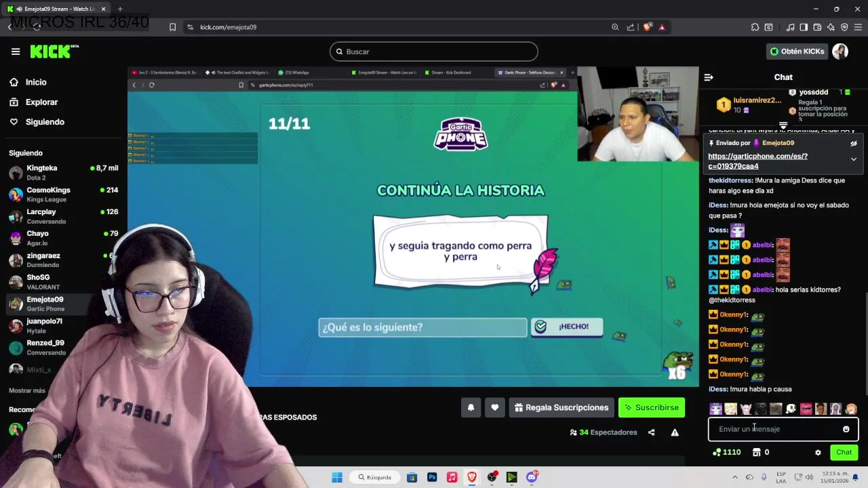Open Chayo channel in the sidebar
Viewport: 868px width, 488px height.
63,238
